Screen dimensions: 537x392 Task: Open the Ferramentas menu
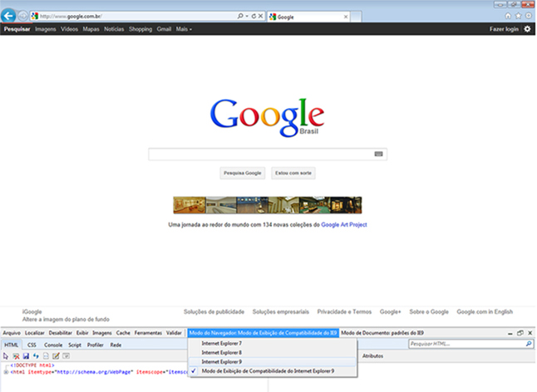(148, 333)
